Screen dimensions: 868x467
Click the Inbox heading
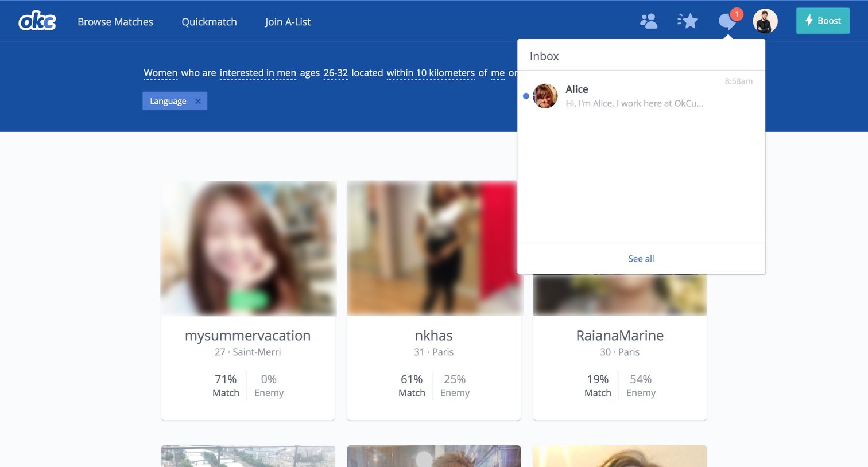point(544,56)
